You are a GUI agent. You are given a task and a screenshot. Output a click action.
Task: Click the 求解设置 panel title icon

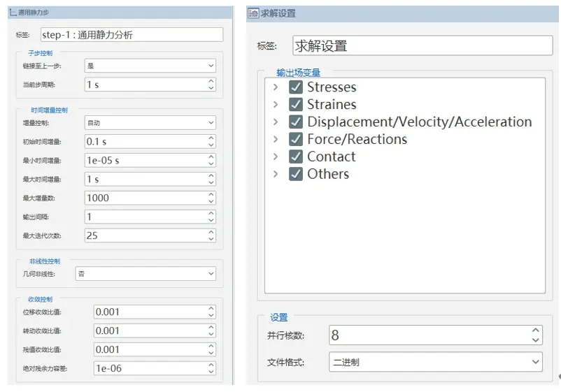(x=253, y=13)
